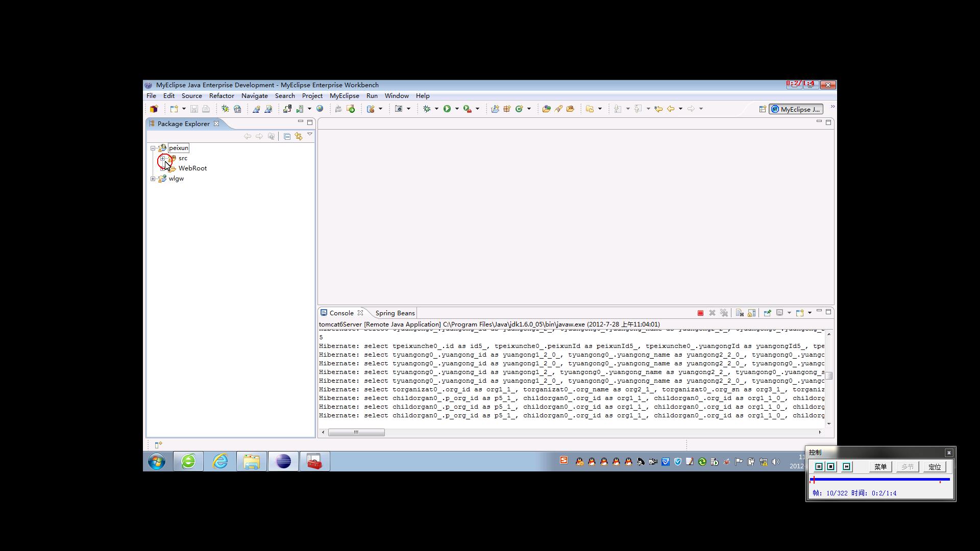Click Clear Console icon
The image size is (980, 551).
tap(740, 313)
